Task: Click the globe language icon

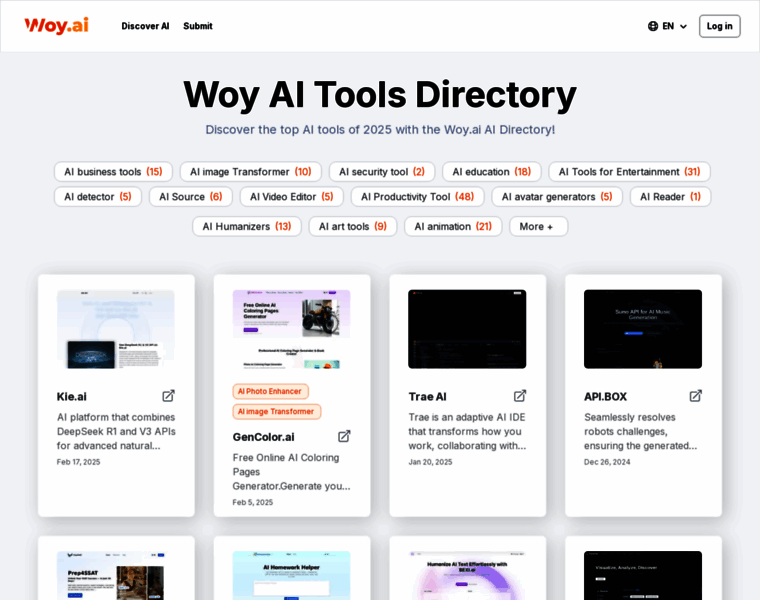Action: (x=653, y=26)
